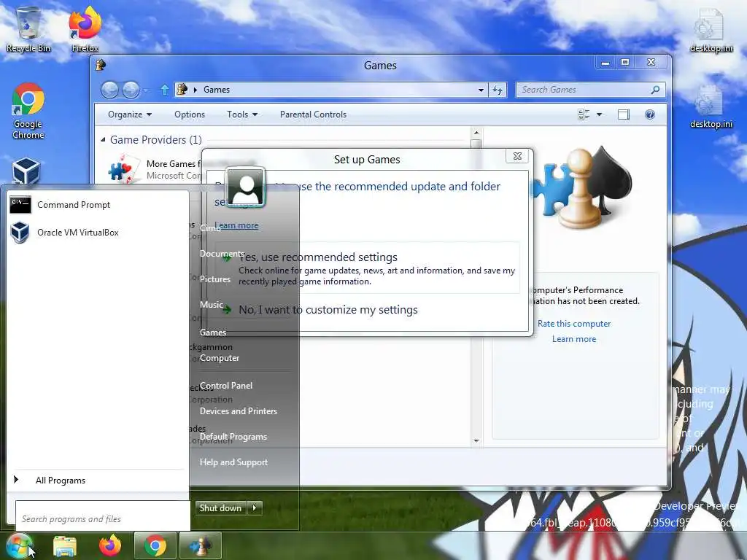Collapse the Game Providers group
The image size is (747, 560).
click(103, 140)
